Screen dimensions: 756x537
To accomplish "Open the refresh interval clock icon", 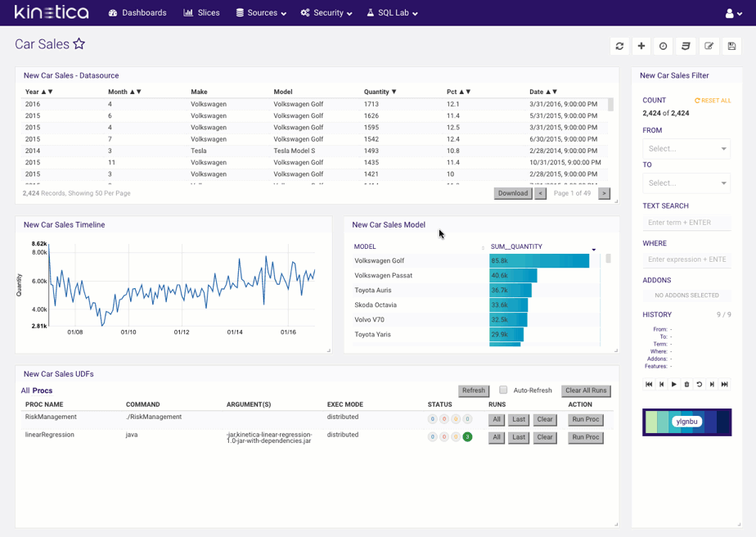I will coord(664,47).
